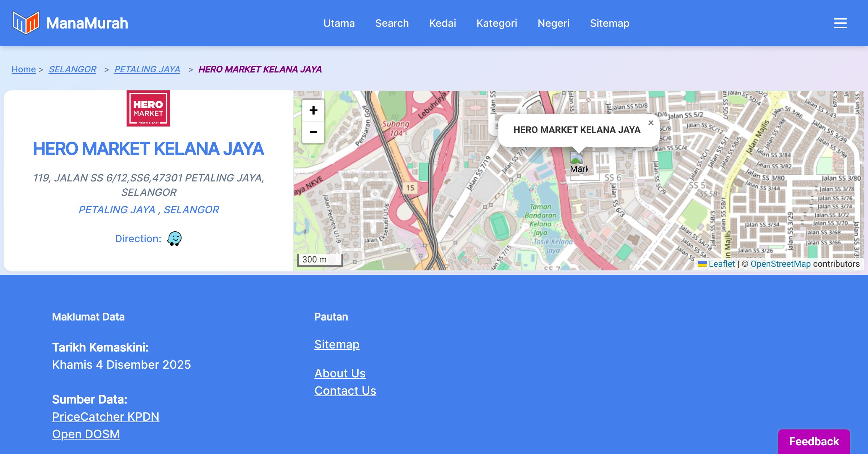
Task: Click the SELANGOR breadcrumb link
Action: coord(72,69)
